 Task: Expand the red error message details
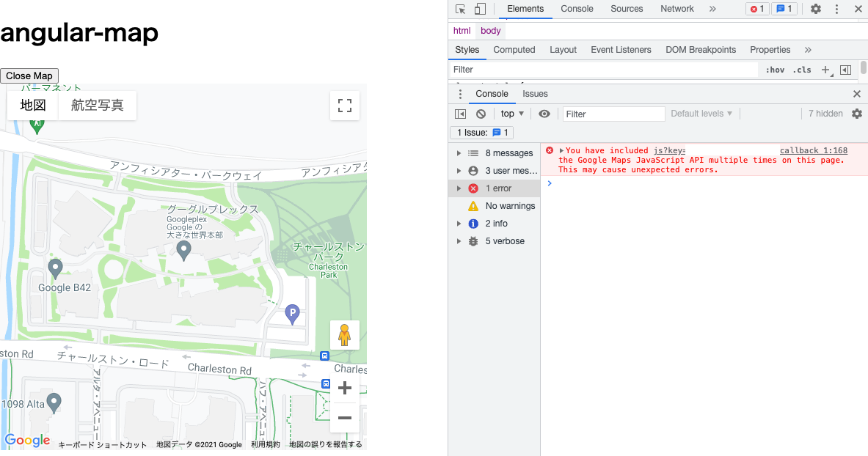561,150
